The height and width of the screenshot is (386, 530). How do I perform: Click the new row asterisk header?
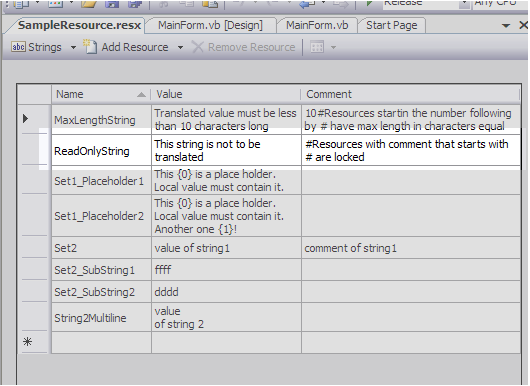[x=27, y=342]
